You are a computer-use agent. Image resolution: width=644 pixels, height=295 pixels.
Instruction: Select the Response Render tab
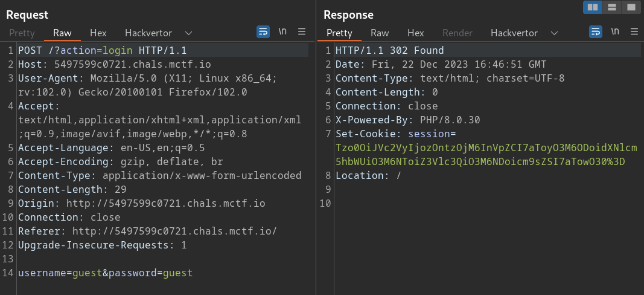[x=457, y=33]
